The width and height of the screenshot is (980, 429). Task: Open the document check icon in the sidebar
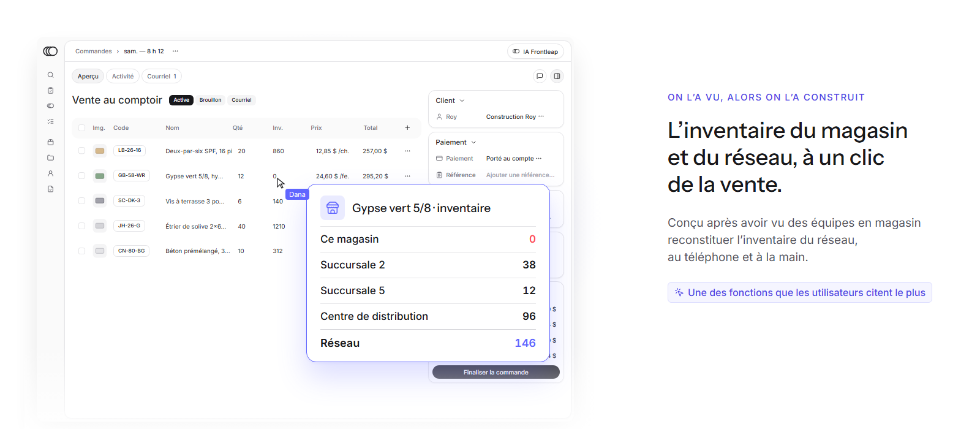pos(51,189)
